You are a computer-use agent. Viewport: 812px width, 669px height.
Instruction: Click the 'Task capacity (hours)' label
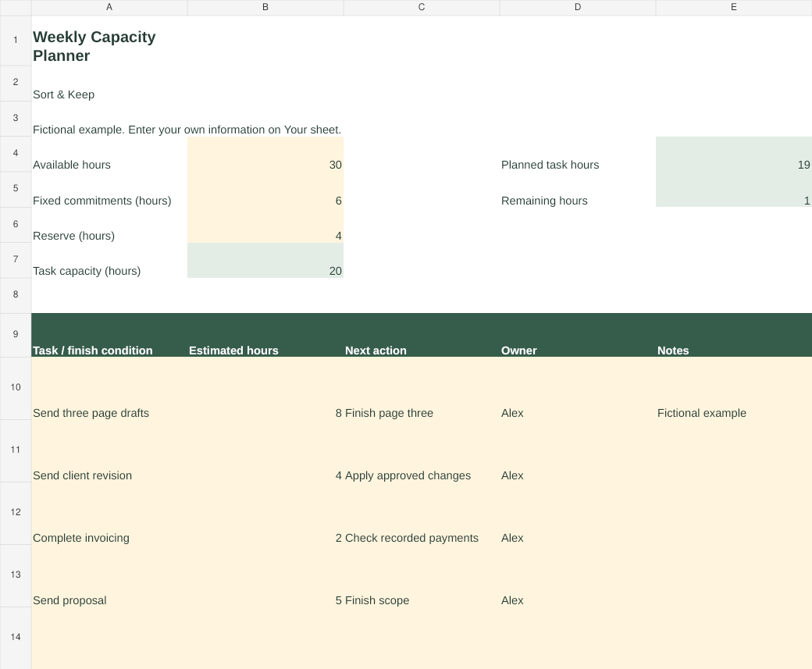click(x=109, y=261)
